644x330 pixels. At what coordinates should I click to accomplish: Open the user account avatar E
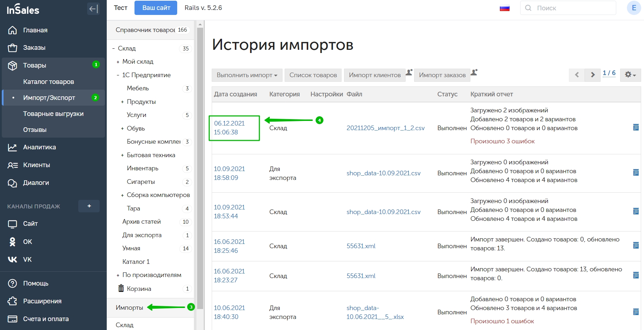coord(634,8)
